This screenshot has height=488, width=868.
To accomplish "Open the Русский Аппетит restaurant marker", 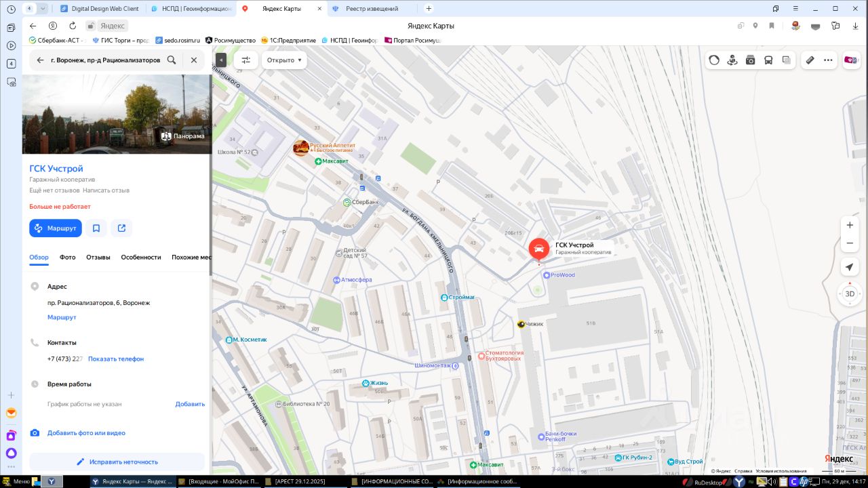I will tap(301, 148).
